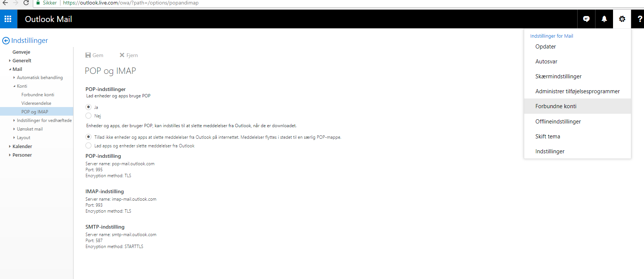Select Forbundne konti in dropdown menu

point(578,106)
